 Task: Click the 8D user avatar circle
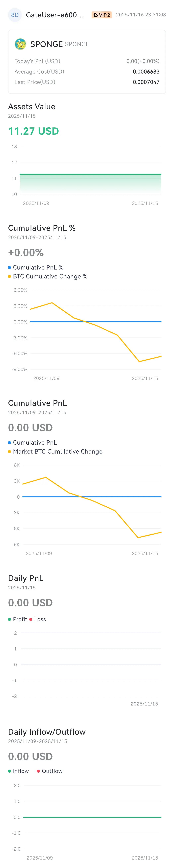pos(15,15)
